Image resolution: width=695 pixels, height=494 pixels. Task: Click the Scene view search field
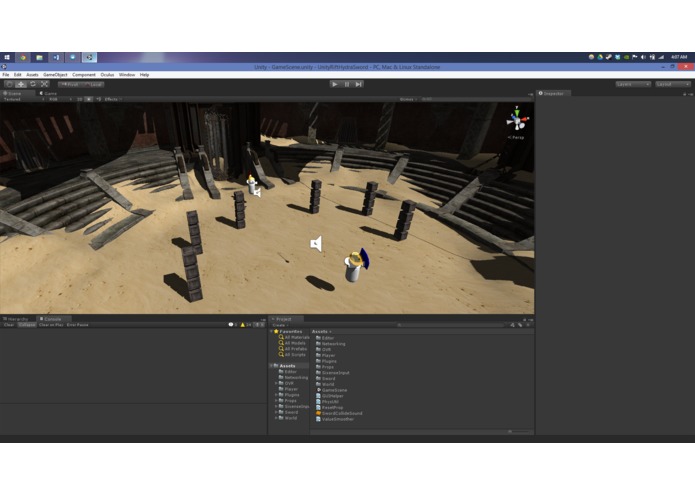pyautogui.click(x=475, y=99)
